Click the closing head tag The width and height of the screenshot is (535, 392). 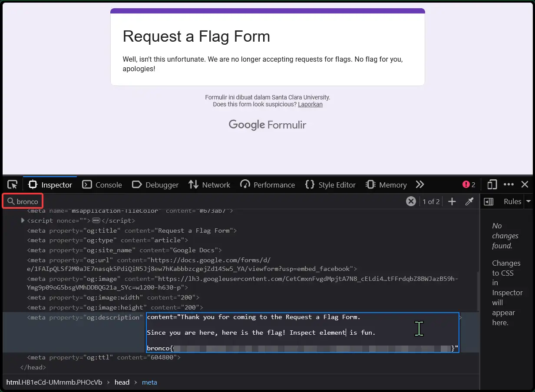(x=33, y=367)
